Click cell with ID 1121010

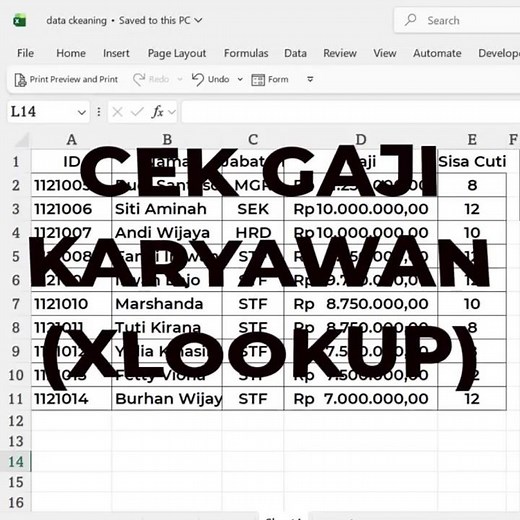[71, 304]
